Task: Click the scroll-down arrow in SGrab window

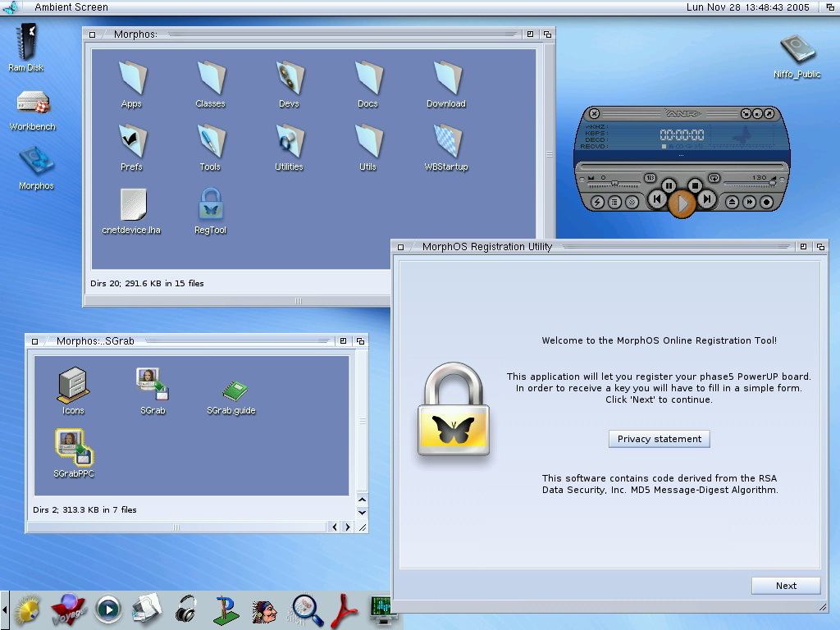Action: tap(362, 514)
